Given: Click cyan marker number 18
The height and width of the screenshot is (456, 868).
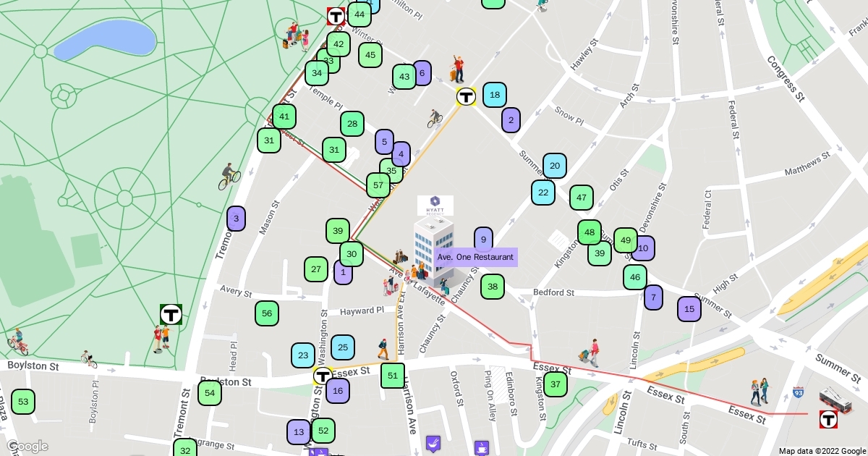Looking at the screenshot, I should (495, 95).
